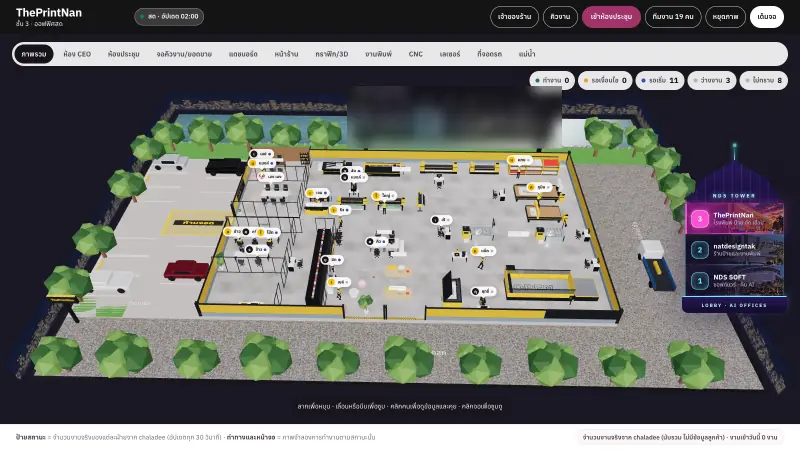The height and width of the screenshot is (450, 800).
Task: Open the ห้องประชุม tab
Action: coord(123,54)
